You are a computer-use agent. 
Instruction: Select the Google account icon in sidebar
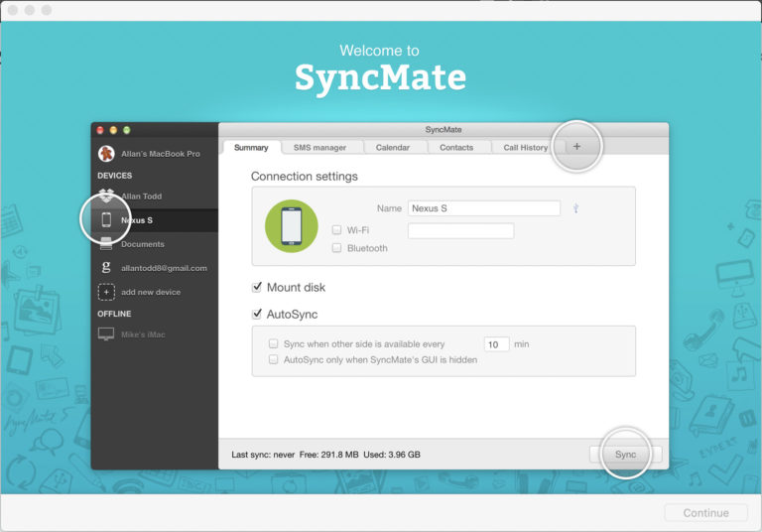(x=106, y=268)
